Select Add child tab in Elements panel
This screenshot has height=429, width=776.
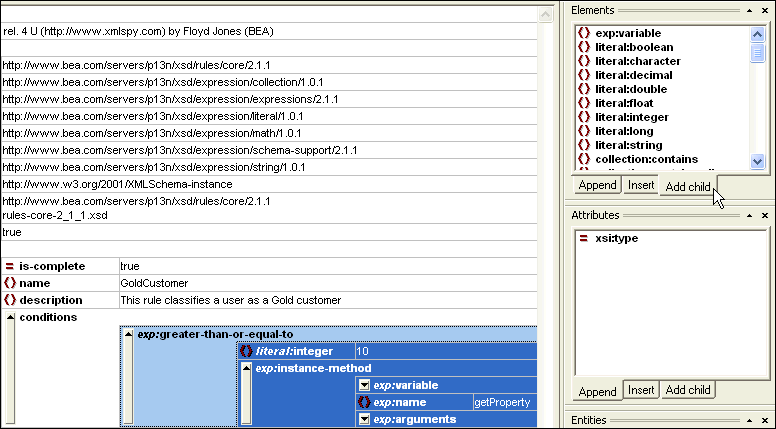point(688,187)
